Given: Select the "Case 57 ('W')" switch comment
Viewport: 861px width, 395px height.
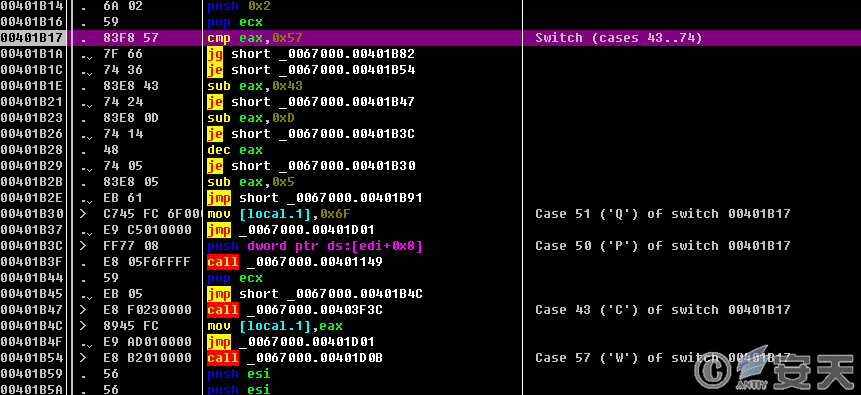Looking at the screenshot, I should tap(662, 358).
